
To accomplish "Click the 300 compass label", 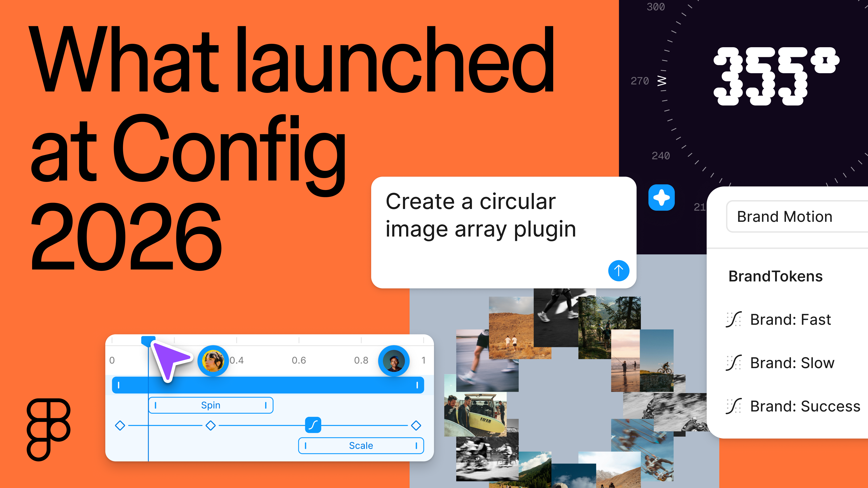I will [656, 7].
